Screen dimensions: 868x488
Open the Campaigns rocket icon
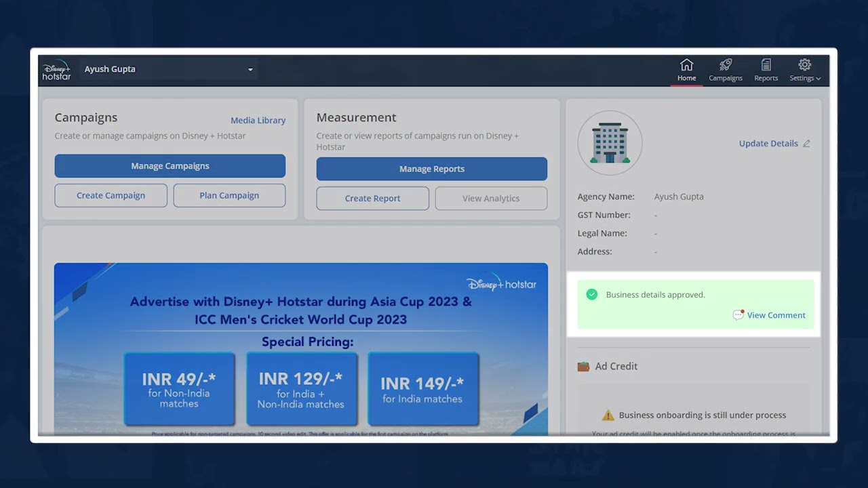coord(726,64)
